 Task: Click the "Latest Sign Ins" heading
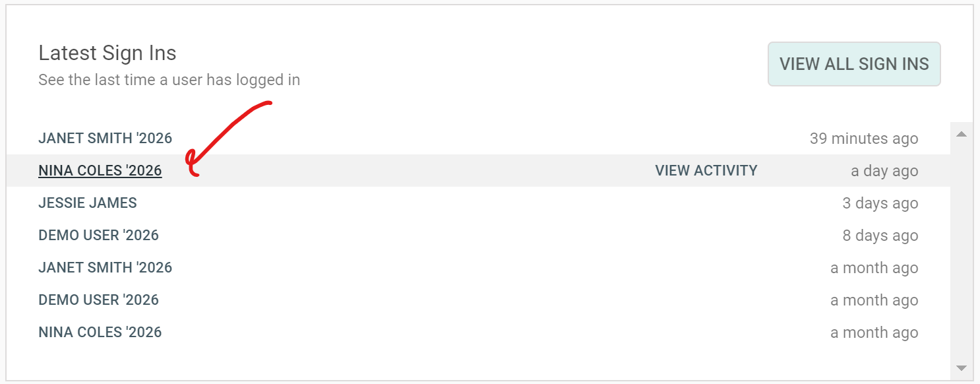107,53
